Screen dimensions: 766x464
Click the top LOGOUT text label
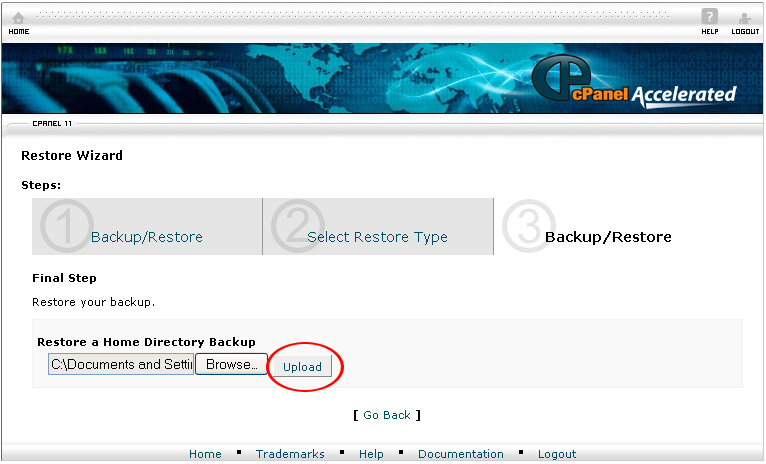pyautogui.click(x=745, y=31)
